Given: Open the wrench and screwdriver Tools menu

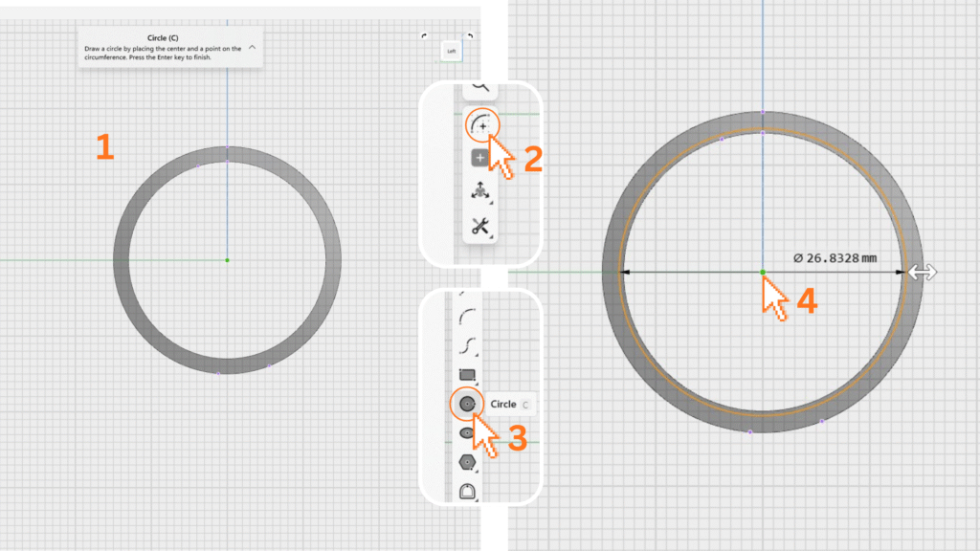Looking at the screenshot, I should click(480, 227).
